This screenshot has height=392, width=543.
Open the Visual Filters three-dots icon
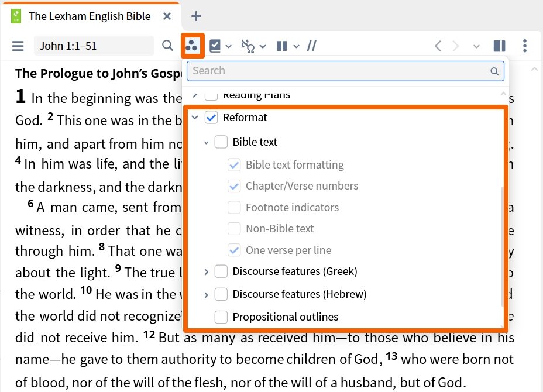coord(192,46)
